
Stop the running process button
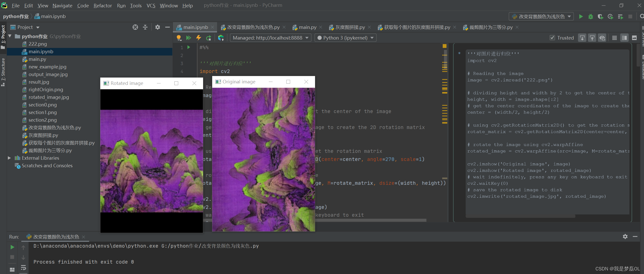pos(630,16)
